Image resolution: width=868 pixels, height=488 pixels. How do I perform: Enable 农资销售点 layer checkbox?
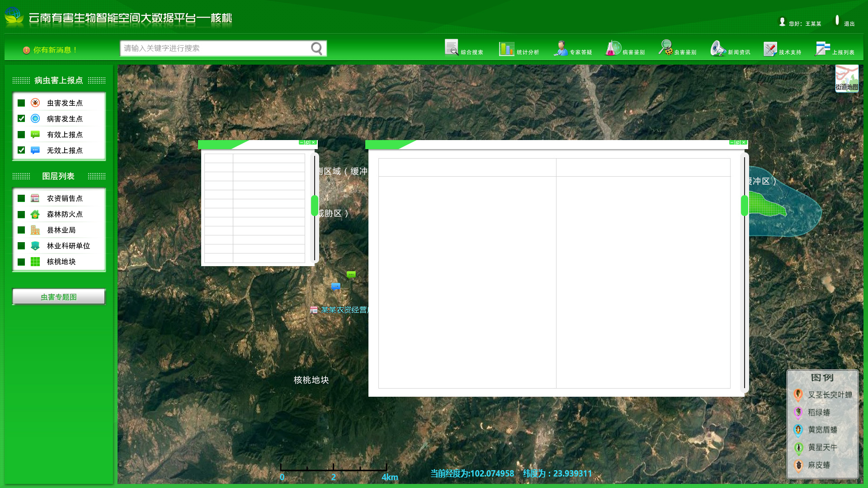click(21, 198)
